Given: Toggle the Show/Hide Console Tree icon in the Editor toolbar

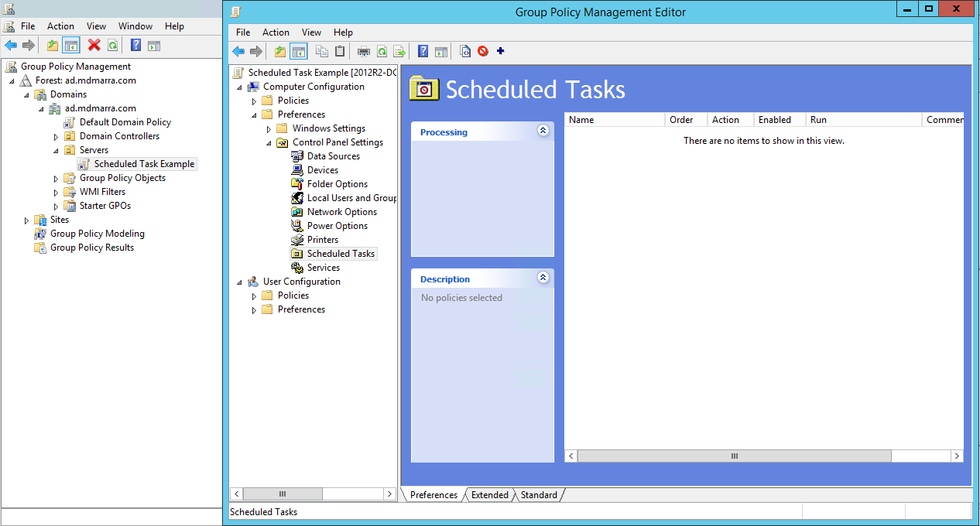Looking at the screenshot, I should tap(299, 52).
